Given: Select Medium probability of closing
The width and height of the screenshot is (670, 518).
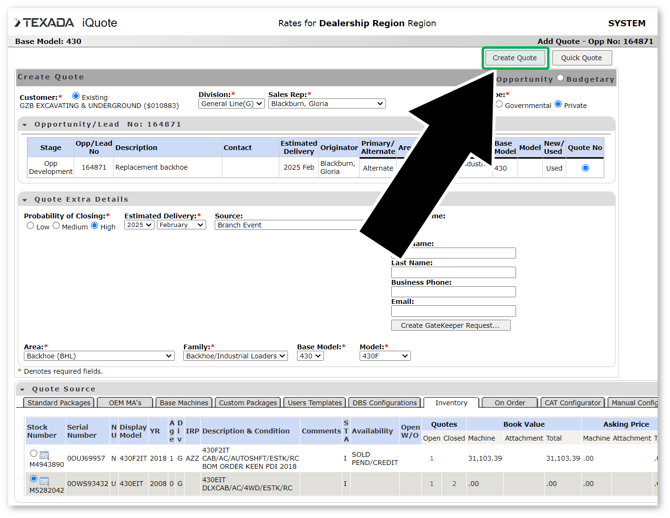Looking at the screenshot, I should click(x=58, y=226).
